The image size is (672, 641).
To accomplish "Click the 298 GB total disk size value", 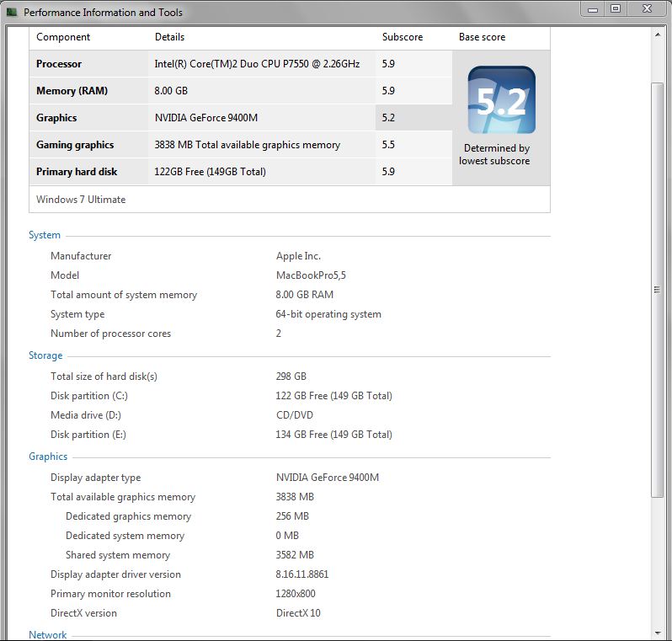I will point(291,377).
